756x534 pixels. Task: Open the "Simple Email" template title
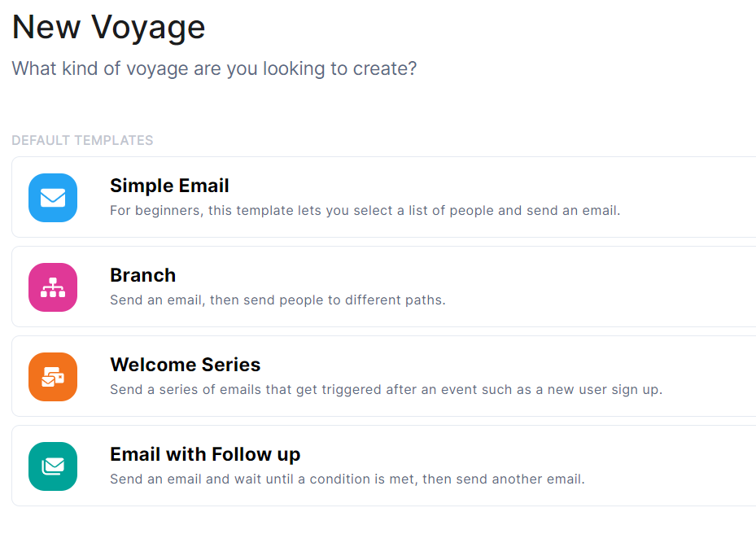(x=169, y=186)
